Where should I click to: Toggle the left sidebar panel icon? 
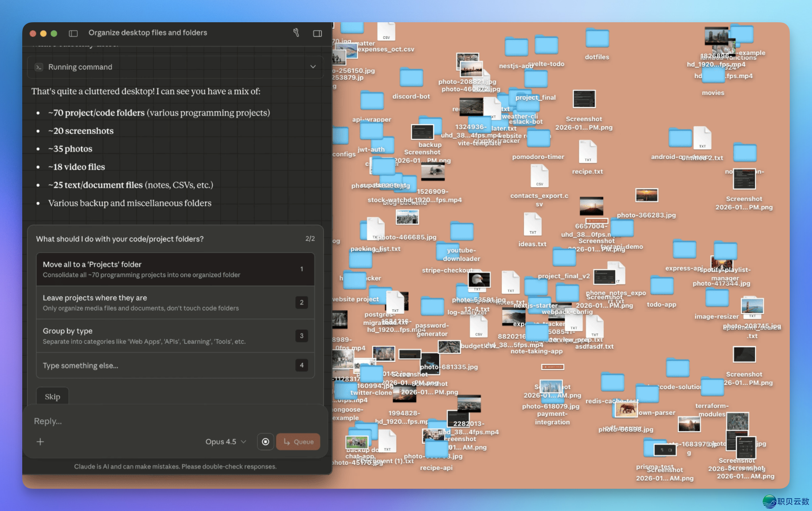(x=73, y=33)
